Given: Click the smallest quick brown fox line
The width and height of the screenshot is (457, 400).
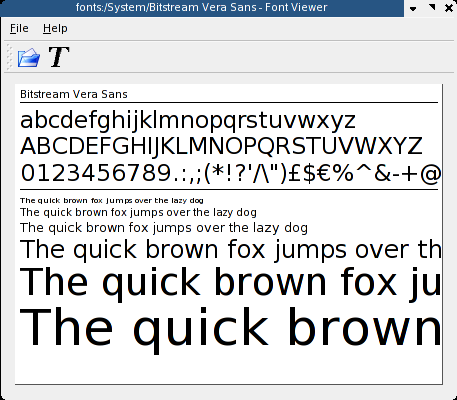Looking at the screenshot, I should click(112, 200).
